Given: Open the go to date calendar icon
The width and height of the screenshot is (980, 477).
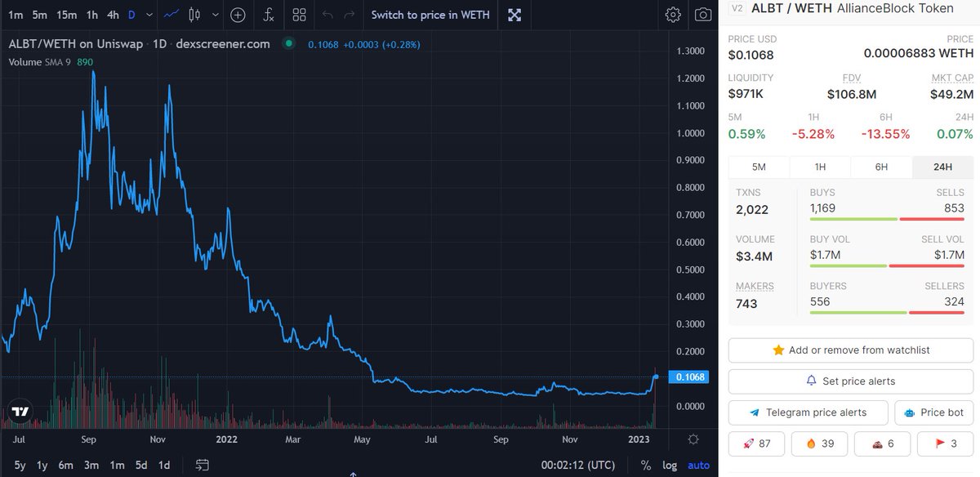Looking at the screenshot, I should pos(203,465).
